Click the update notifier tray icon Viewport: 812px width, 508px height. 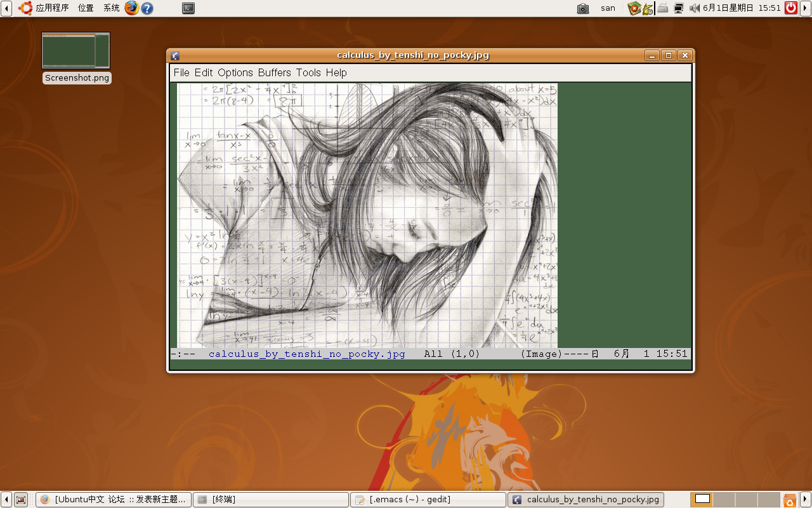[x=634, y=8]
